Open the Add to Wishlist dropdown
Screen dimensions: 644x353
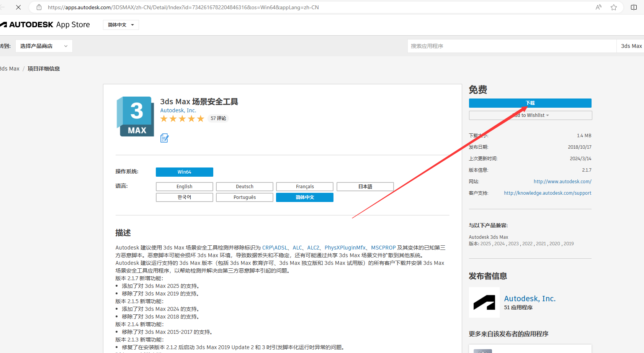(x=530, y=115)
